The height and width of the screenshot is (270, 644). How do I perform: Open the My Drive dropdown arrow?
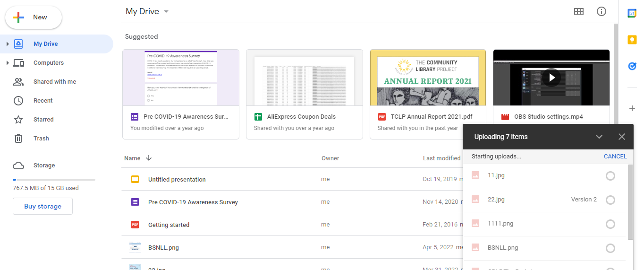point(166,12)
